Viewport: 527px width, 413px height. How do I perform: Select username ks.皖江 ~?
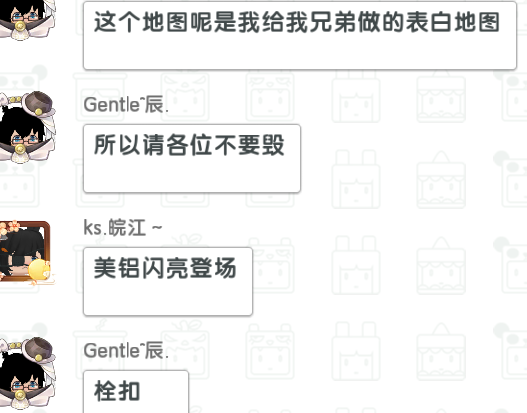[x=123, y=228]
